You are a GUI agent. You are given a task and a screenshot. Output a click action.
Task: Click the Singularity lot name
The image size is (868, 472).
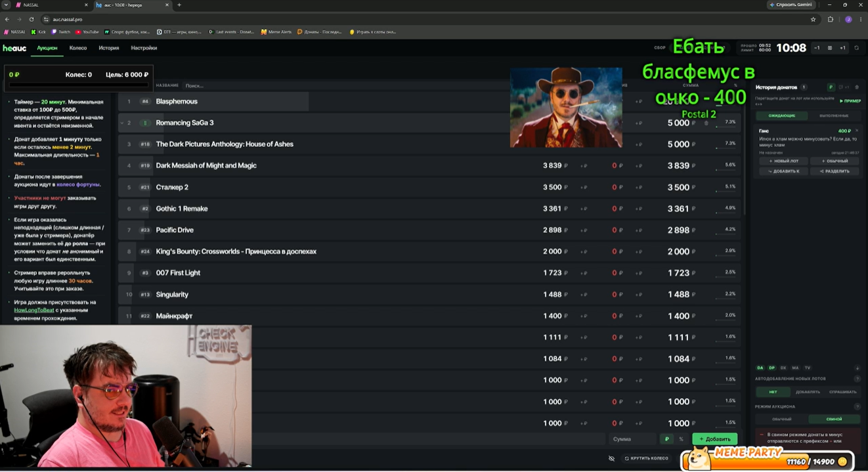coord(172,295)
